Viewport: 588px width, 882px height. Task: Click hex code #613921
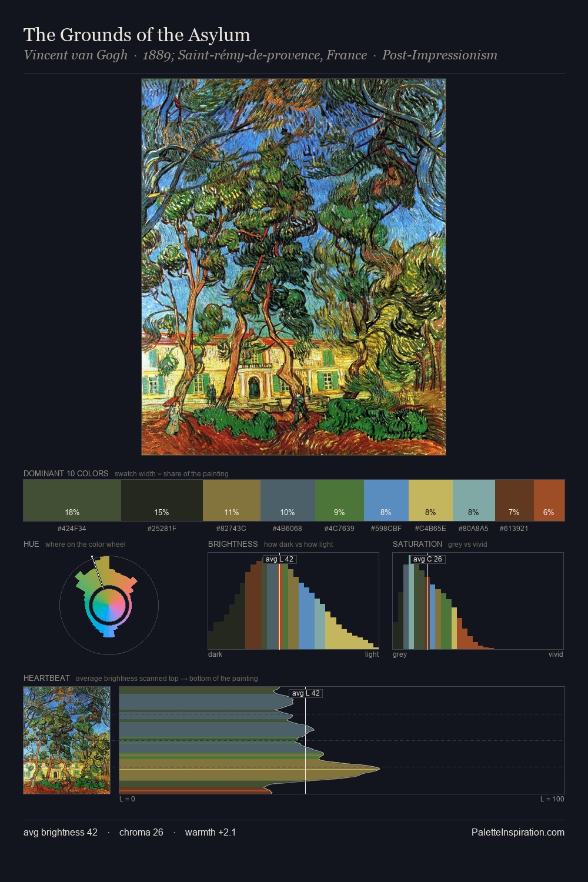[514, 529]
